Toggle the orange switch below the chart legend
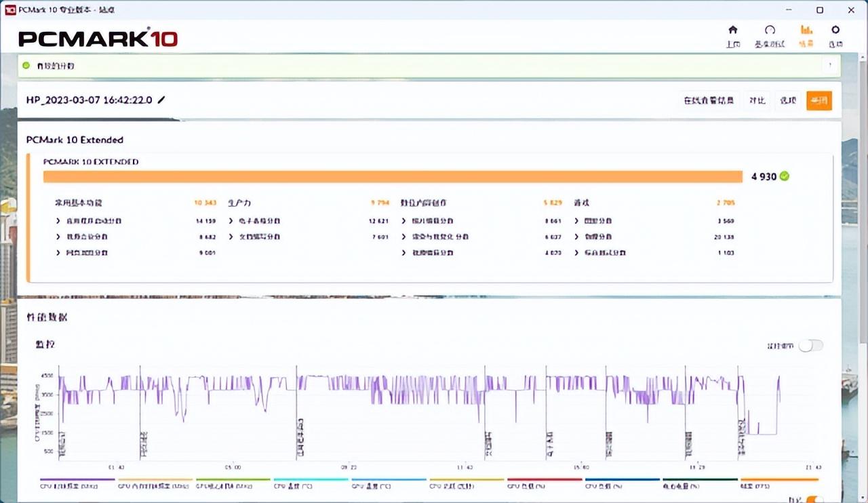 click(x=814, y=500)
